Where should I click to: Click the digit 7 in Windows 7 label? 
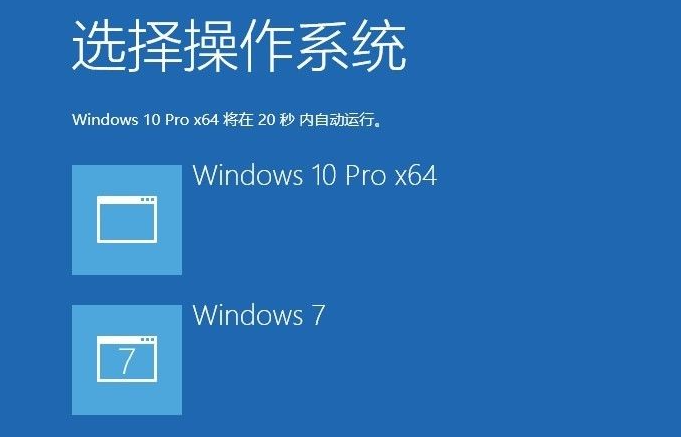pyautogui.click(x=318, y=315)
